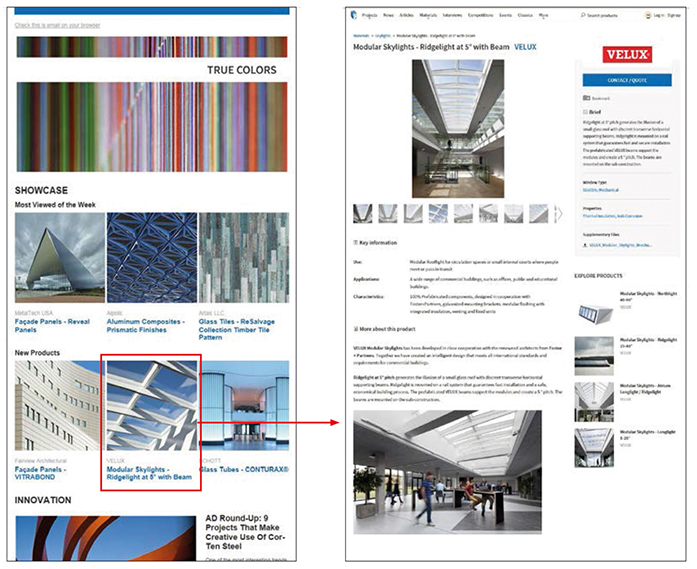This screenshot has height=569, width=697.
Task: Open the Properties links 'Thermal Insulation, Anti-Corrosion'
Action: tap(612, 216)
